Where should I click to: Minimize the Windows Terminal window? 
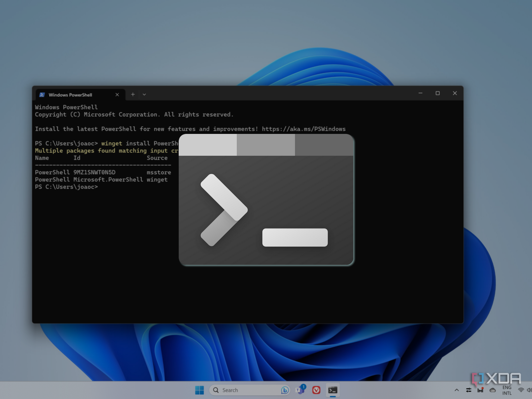tap(420, 93)
